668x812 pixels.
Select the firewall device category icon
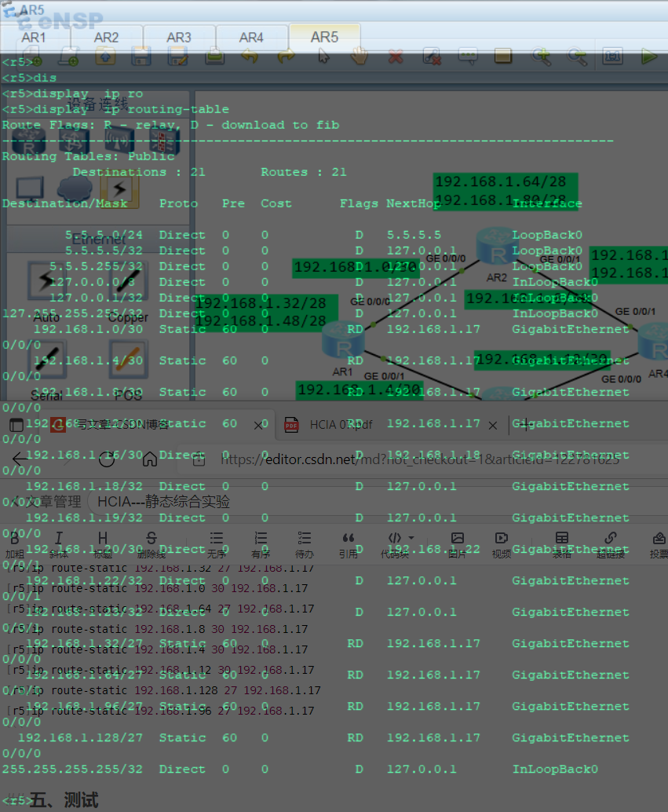[165, 142]
